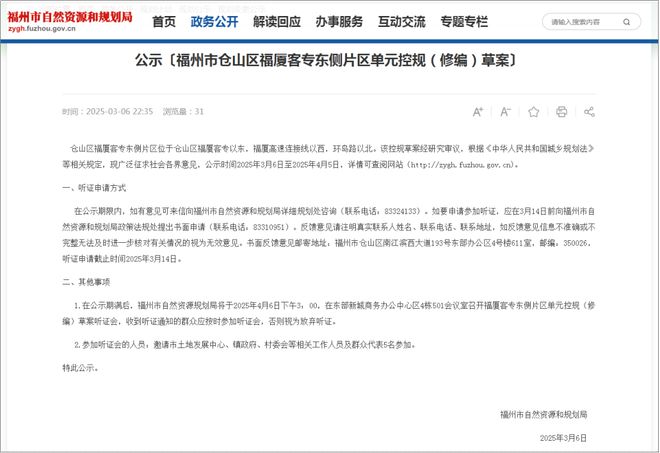Click the URL http://zygh.fuzhou.gov.cn in paragraph
Viewport: 660px width, 453px height.
click(461, 165)
